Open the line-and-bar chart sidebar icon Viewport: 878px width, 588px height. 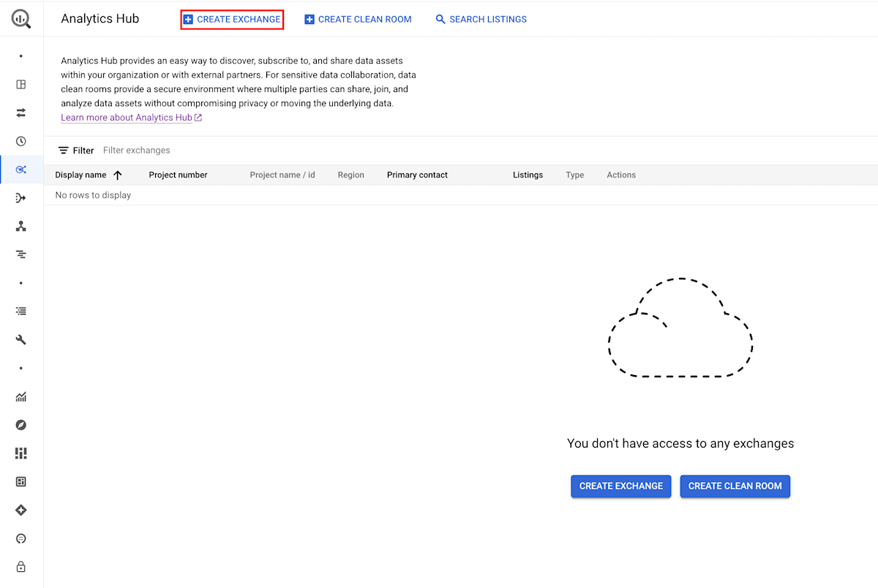(21, 397)
